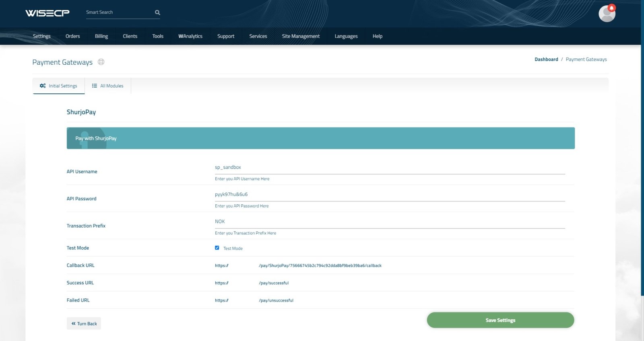Open the Site Management menu
The image size is (644, 341).
coord(301,36)
